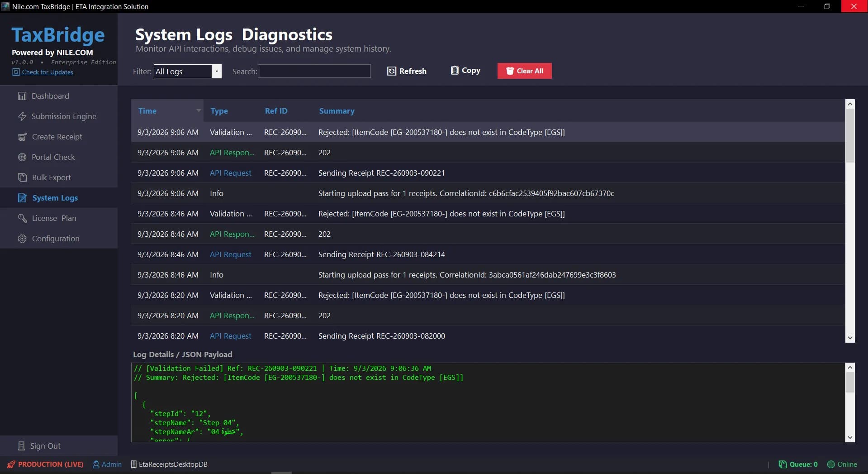
Task: Toggle sort arrow on Time column
Action: pos(198,110)
